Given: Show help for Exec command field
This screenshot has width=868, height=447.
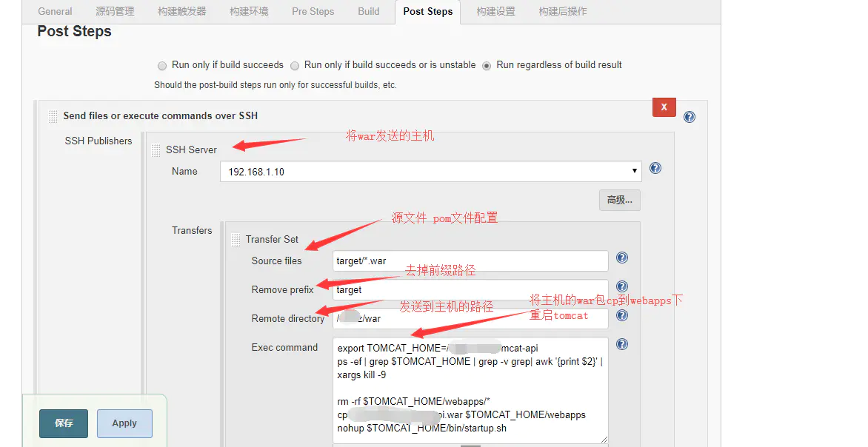Looking at the screenshot, I should point(622,344).
